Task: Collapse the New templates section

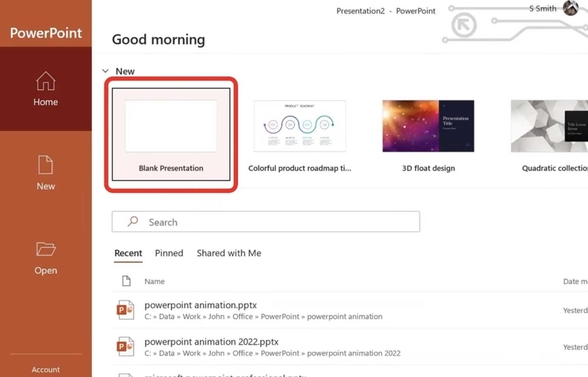Action: 105,71
